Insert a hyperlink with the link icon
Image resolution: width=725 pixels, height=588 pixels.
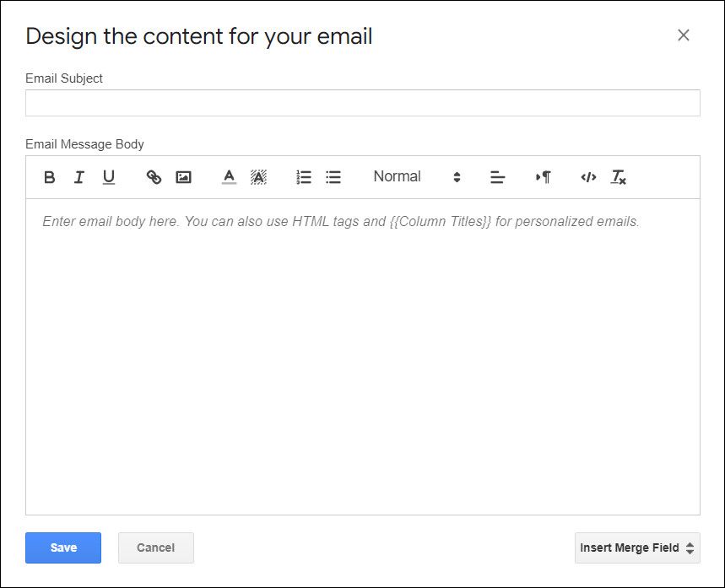tap(154, 177)
